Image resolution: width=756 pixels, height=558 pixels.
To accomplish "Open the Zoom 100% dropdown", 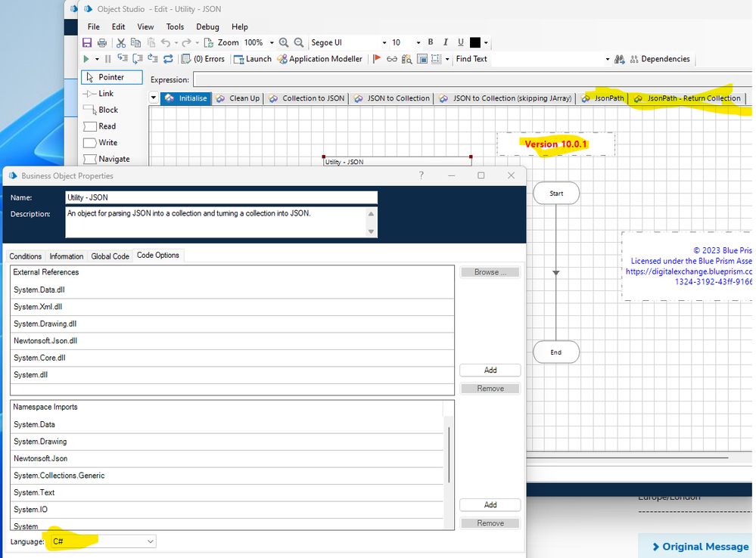I will (272, 43).
